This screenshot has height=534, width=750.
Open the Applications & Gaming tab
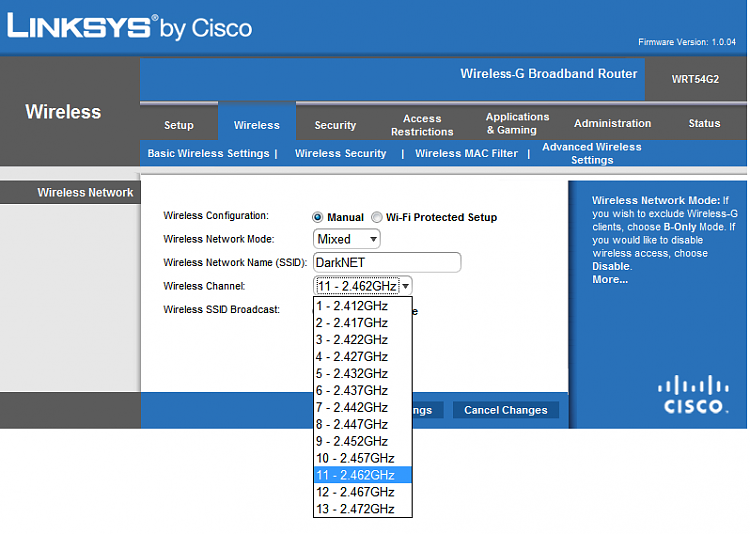click(x=518, y=123)
